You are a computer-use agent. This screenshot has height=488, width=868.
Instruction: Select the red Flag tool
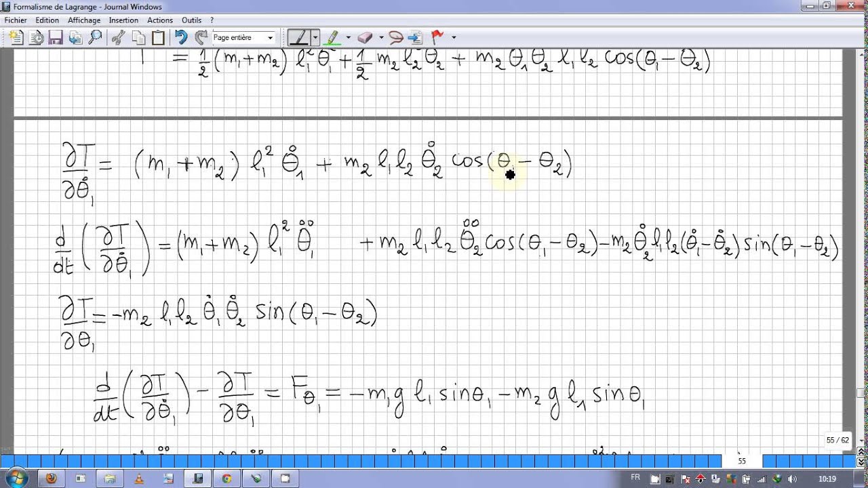pyautogui.click(x=437, y=37)
